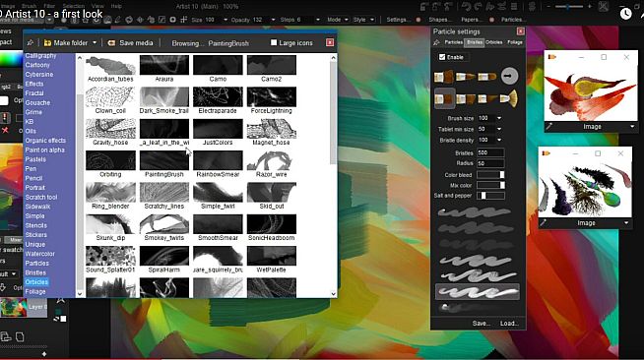Select the Gouache category in list

(37, 103)
